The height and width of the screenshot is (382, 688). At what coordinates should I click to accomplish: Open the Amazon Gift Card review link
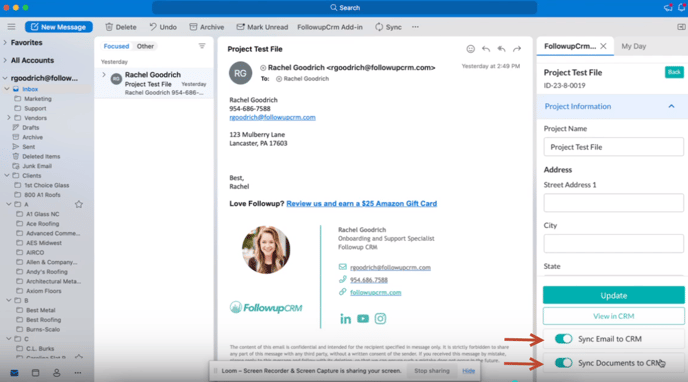[x=362, y=203]
